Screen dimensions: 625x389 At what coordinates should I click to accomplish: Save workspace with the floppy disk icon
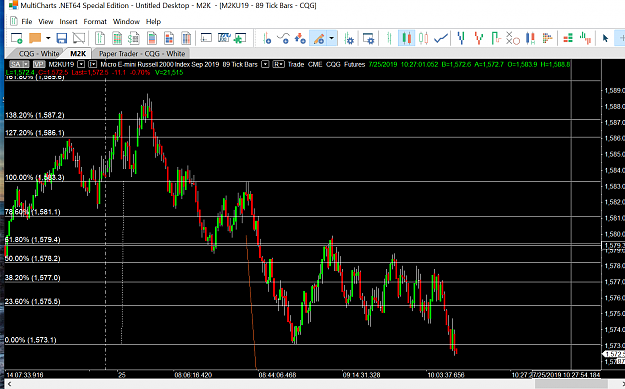[x=62, y=38]
